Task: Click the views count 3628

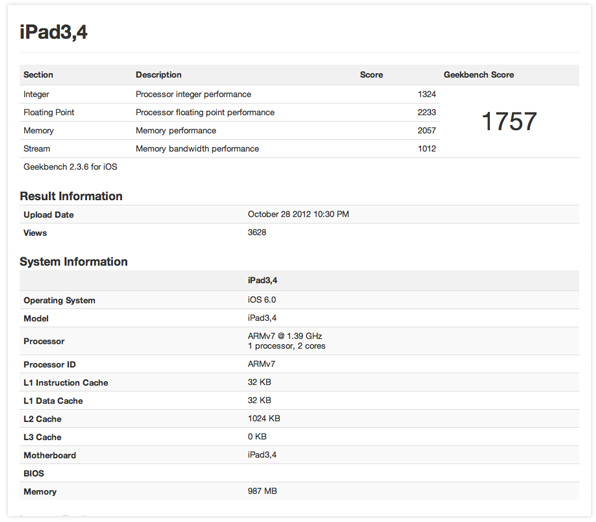Action: tap(257, 232)
